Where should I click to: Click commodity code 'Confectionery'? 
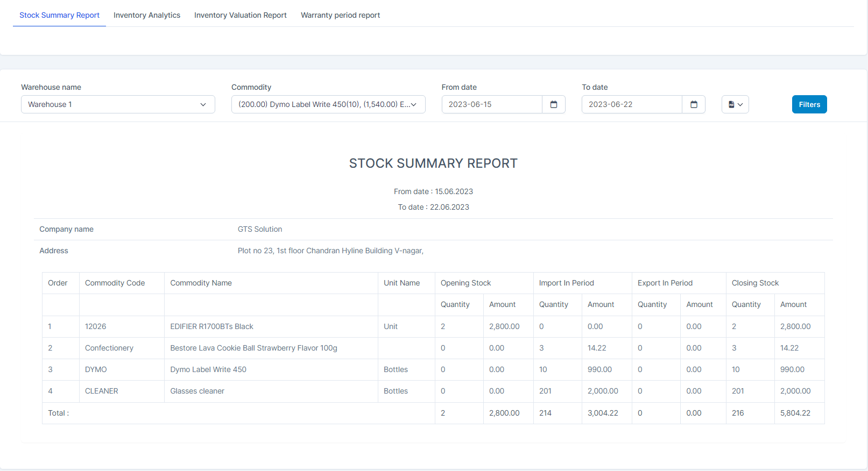(x=109, y=348)
